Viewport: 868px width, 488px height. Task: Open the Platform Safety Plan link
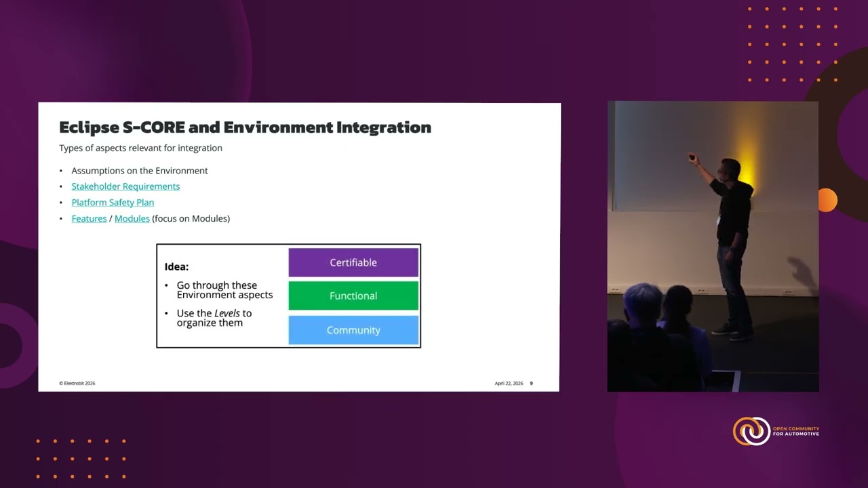(x=113, y=203)
